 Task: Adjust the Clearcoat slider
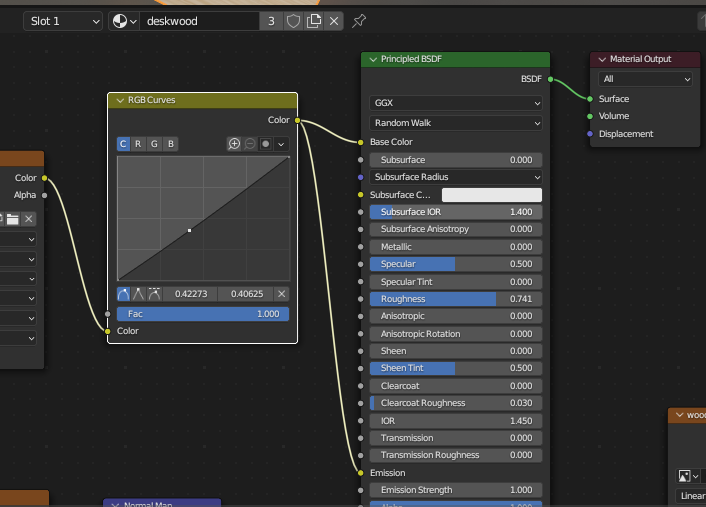(x=456, y=386)
